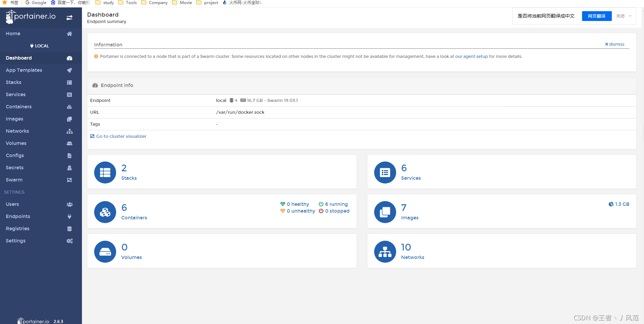The width and height of the screenshot is (644, 324).
Task: Open Volumes in the sidebar menu
Action: (x=41, y=143)
